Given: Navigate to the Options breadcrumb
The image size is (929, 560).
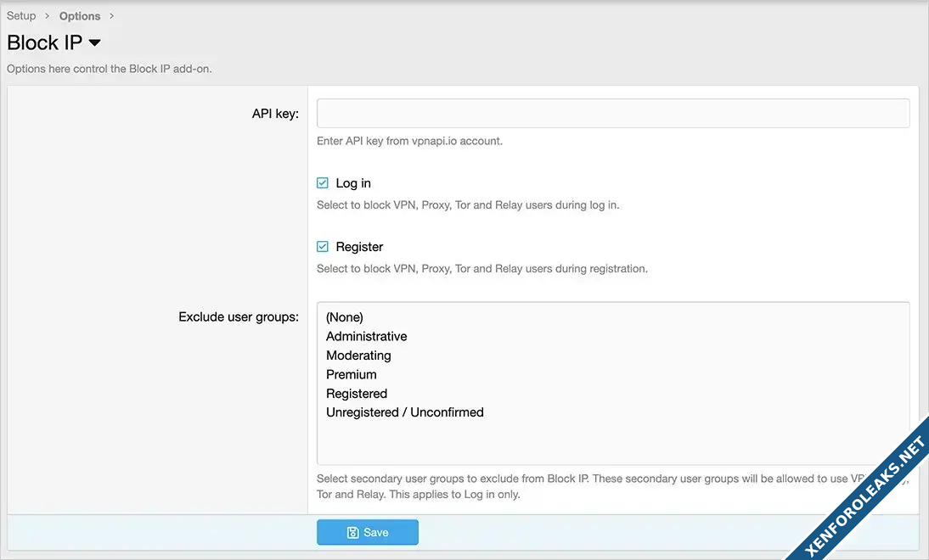Looking at the screenshot, I should pos(80,16).
